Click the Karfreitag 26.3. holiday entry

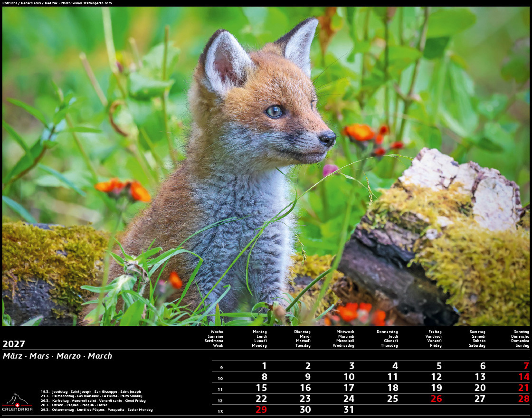pyautogui.click(x=93, y=401)
